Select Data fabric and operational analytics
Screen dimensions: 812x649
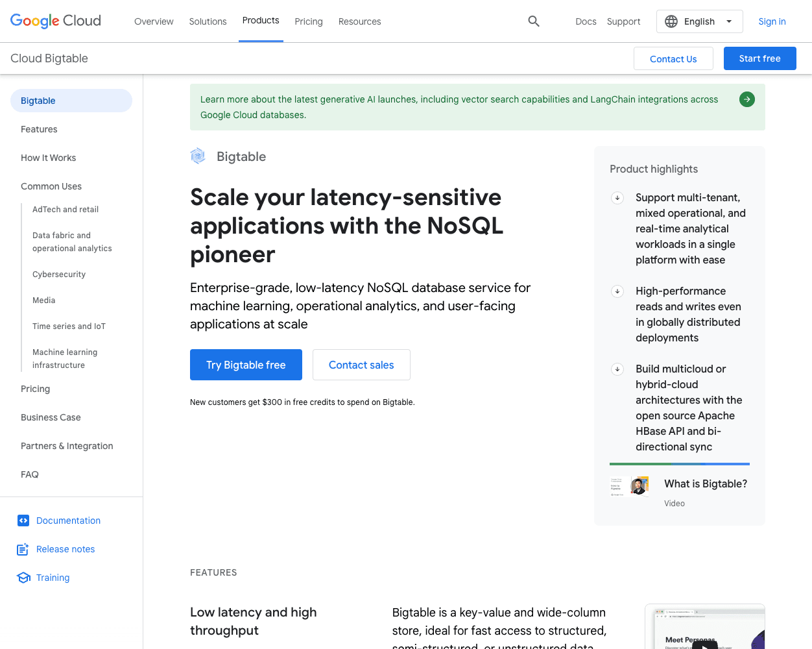(72, 242)
